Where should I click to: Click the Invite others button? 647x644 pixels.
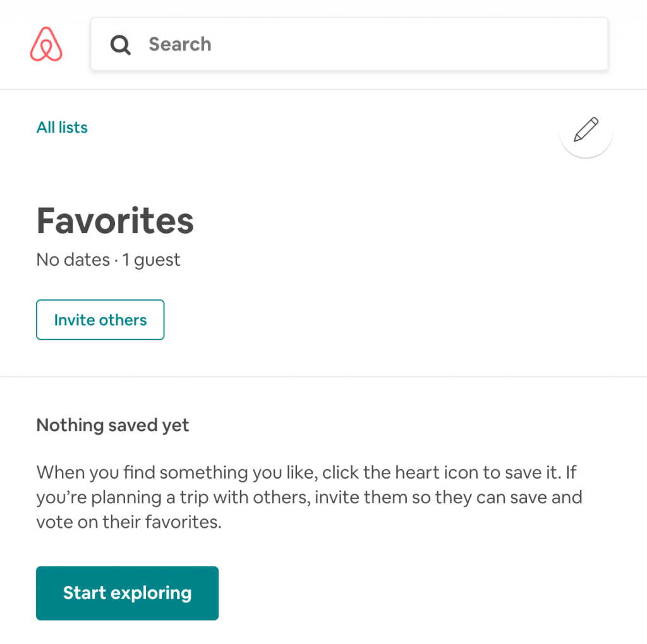point(100,319)
